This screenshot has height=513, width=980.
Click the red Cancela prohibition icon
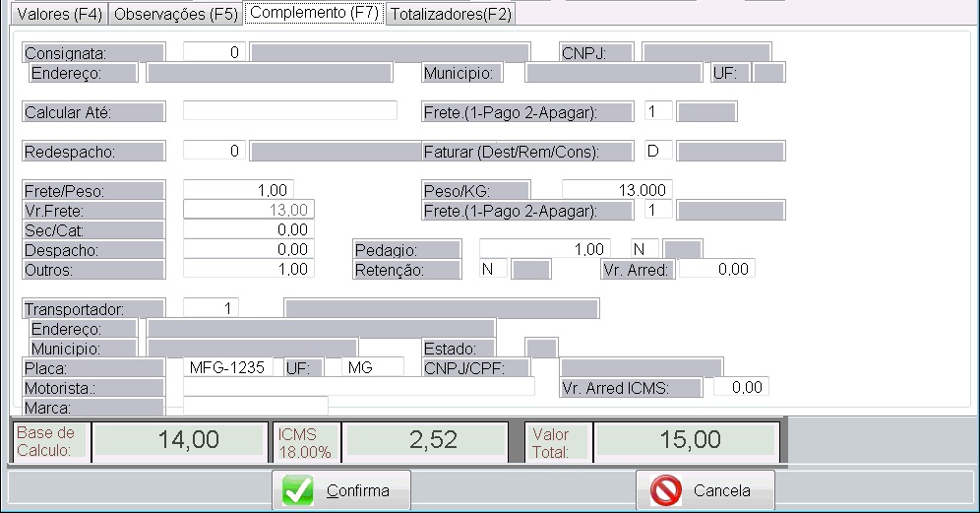click(666, 490)
